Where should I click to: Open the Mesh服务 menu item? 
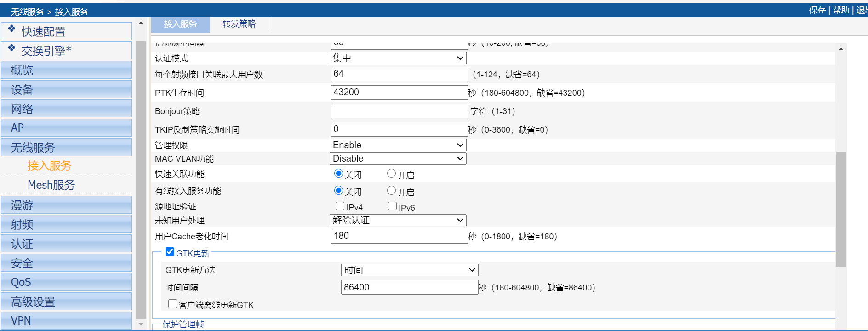pyautogui.click(x=51, y=185)
